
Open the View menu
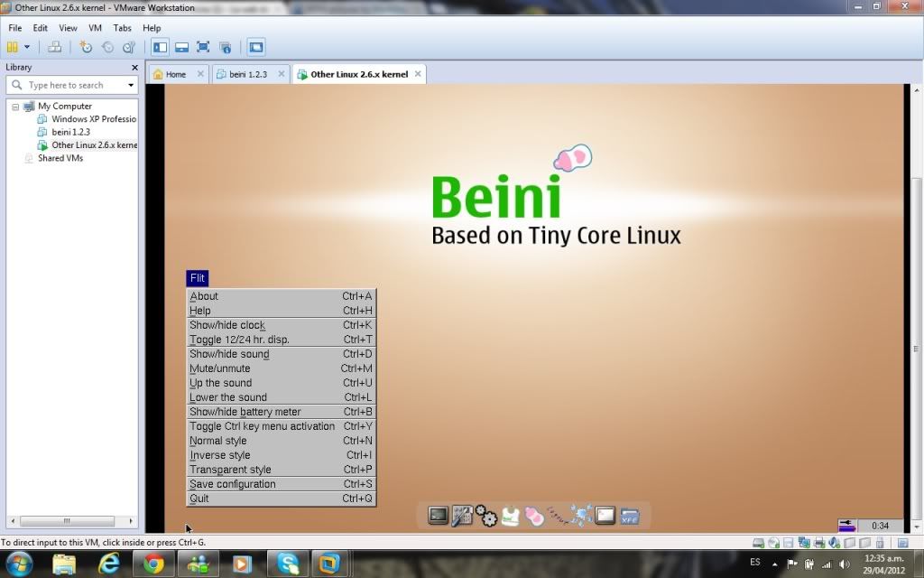(x=68, y=28)
